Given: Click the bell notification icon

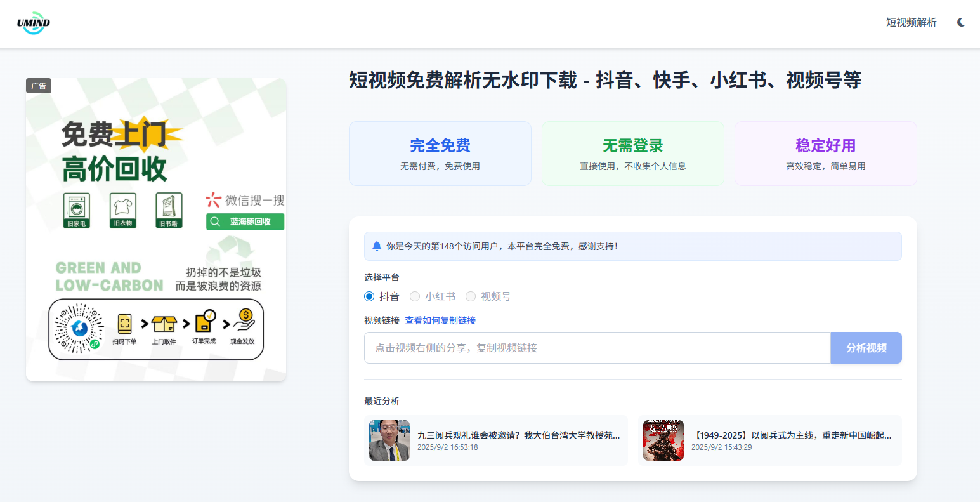Looking at the screenshot, I should tap(377, 246).
